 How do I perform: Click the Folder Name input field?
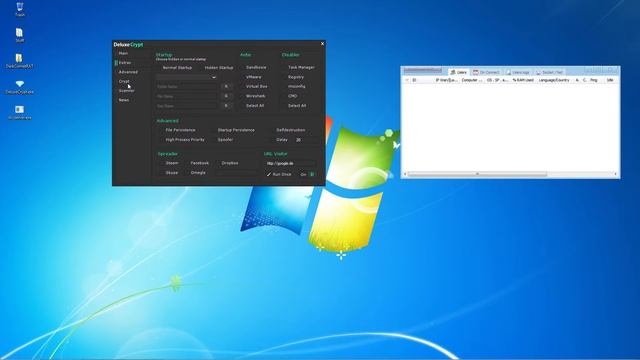coord(186,87)
